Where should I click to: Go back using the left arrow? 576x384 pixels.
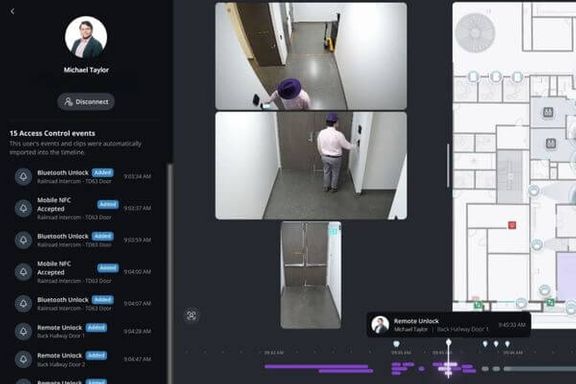pyautogui.click(x=12, y=11)
